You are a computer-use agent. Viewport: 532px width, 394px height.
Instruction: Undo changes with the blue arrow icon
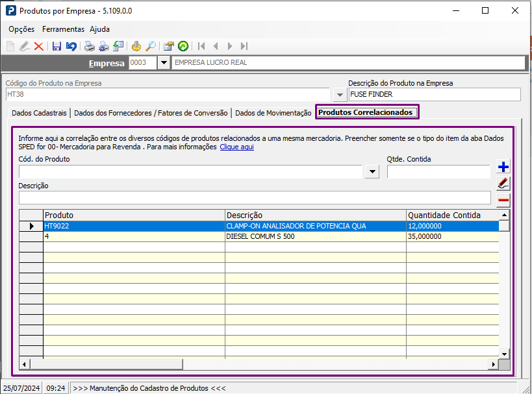pos(71,46)
